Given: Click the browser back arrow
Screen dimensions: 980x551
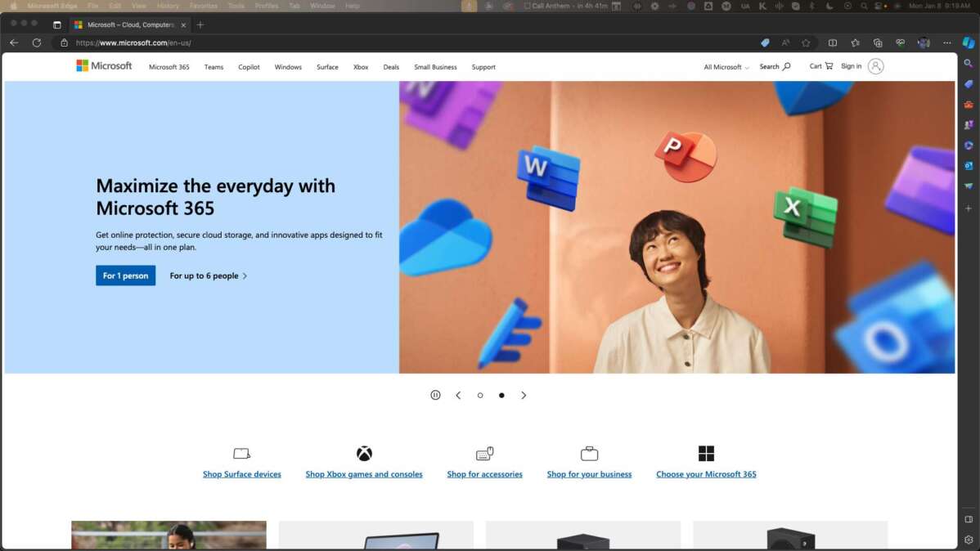Looking at the screenshot, I should tap(14, 43).
